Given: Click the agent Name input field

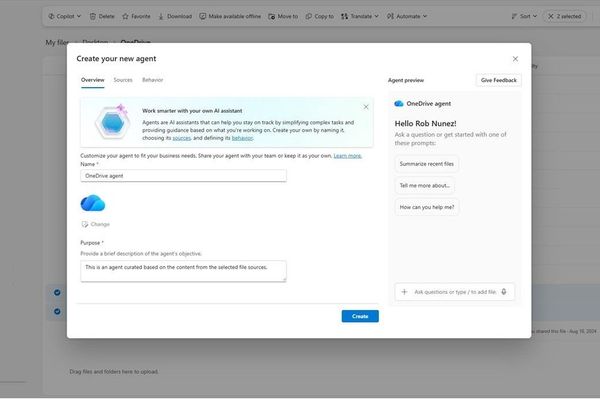Looking at the screenshot, I should [x=183, y=176].
